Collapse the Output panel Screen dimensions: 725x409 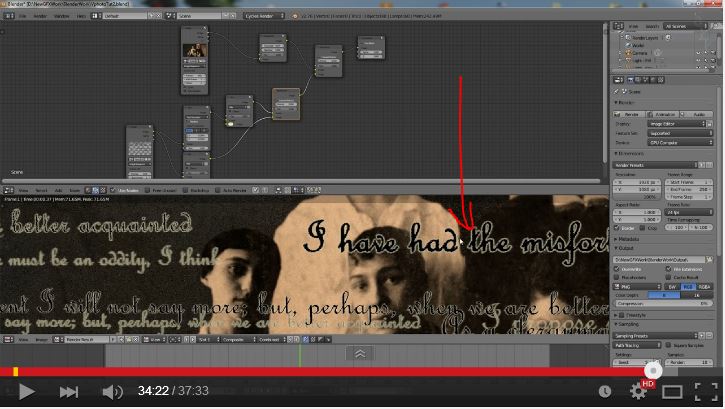624,248
